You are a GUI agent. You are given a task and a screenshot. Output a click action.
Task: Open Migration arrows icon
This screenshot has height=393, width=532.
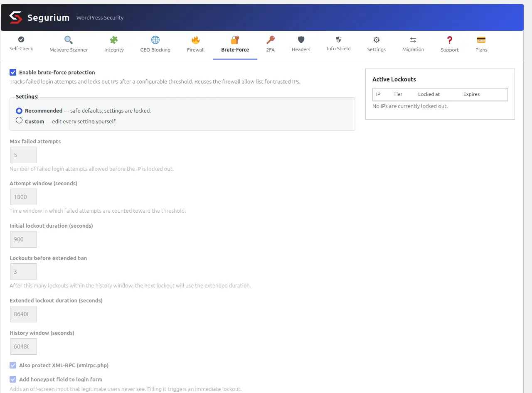point(413,40)
